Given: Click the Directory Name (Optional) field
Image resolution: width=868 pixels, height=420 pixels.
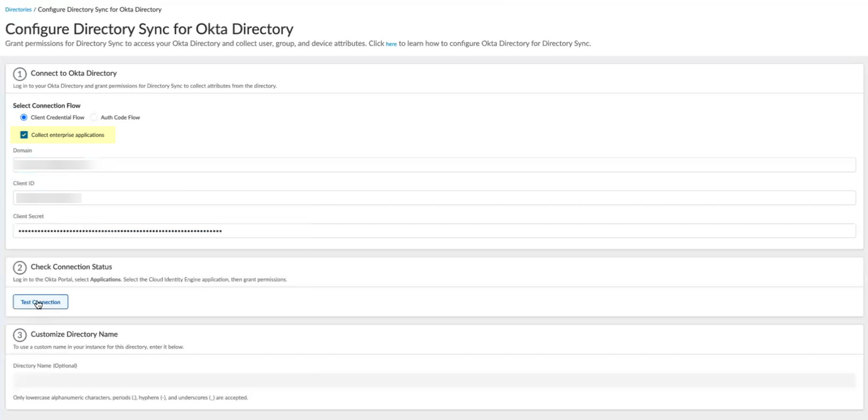Looking at the screenshot, I should 434,380.
